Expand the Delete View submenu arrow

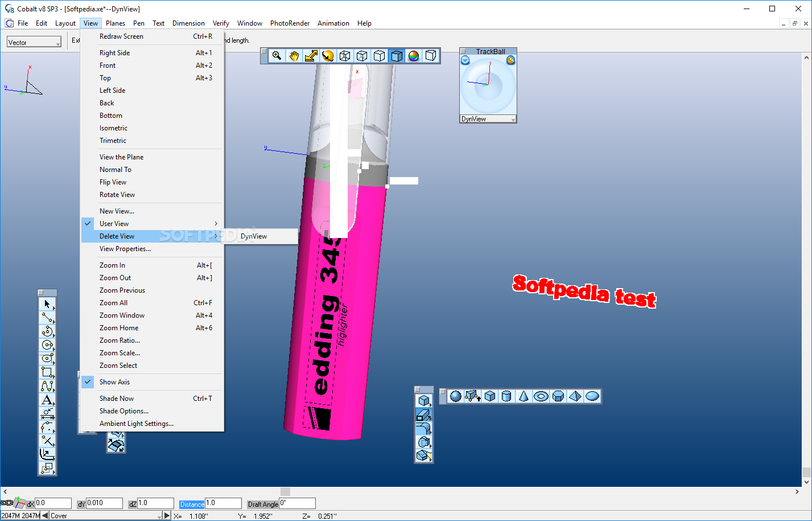(216, 236)
